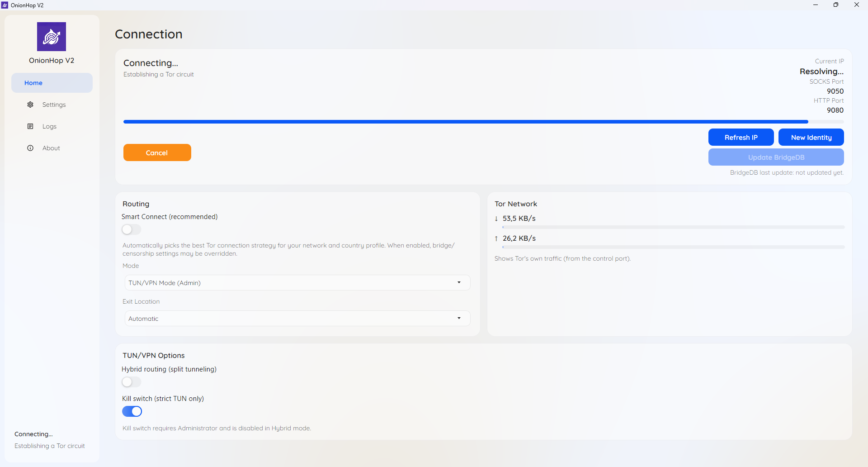Open the Logs page
Screen dimensions: 868x467
click(x=52, y=126)
